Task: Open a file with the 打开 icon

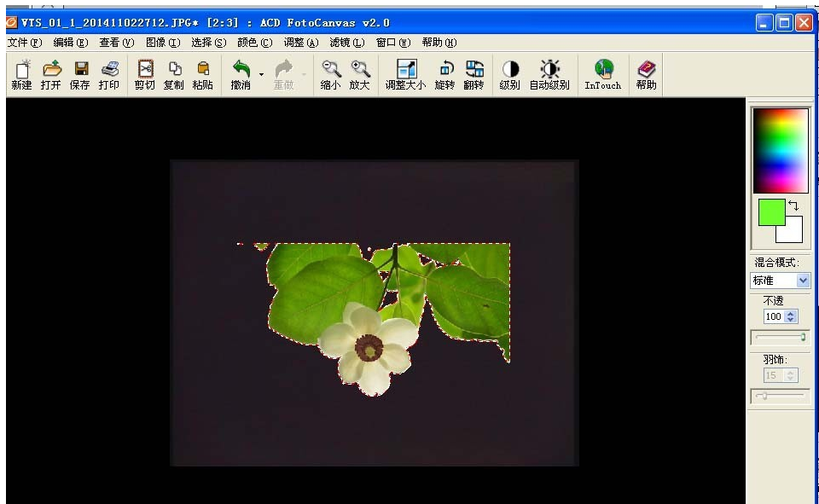Action: pyautogui.click(x=51, y=74)
